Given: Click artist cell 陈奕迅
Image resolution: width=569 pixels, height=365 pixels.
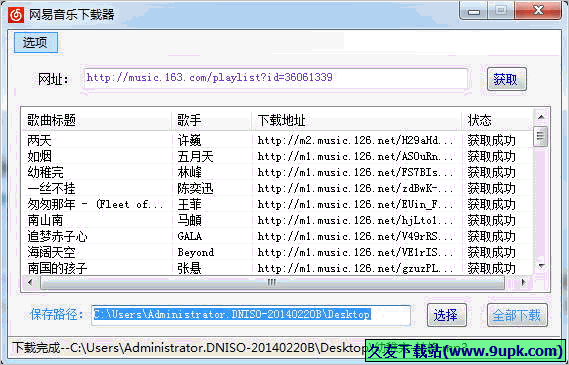Looking at the screenshot, I should pos(195,188).
